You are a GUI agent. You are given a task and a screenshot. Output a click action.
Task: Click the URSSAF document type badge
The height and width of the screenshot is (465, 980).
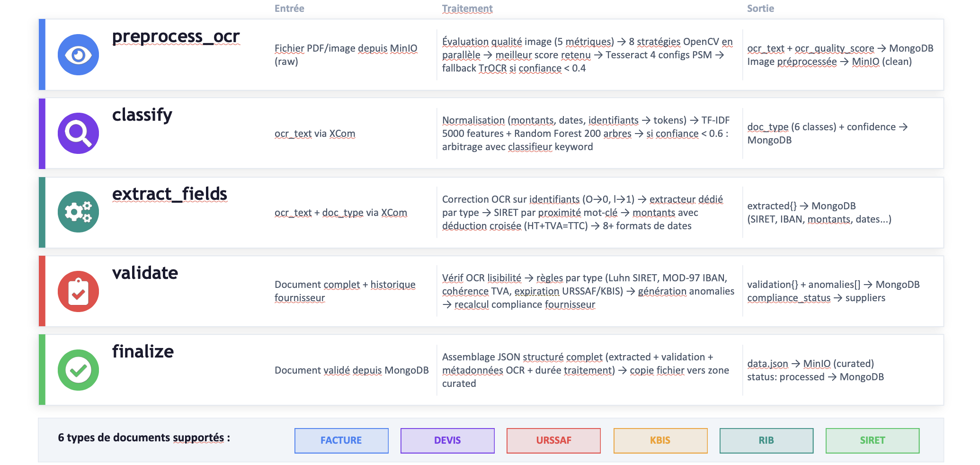coord(553,440)
